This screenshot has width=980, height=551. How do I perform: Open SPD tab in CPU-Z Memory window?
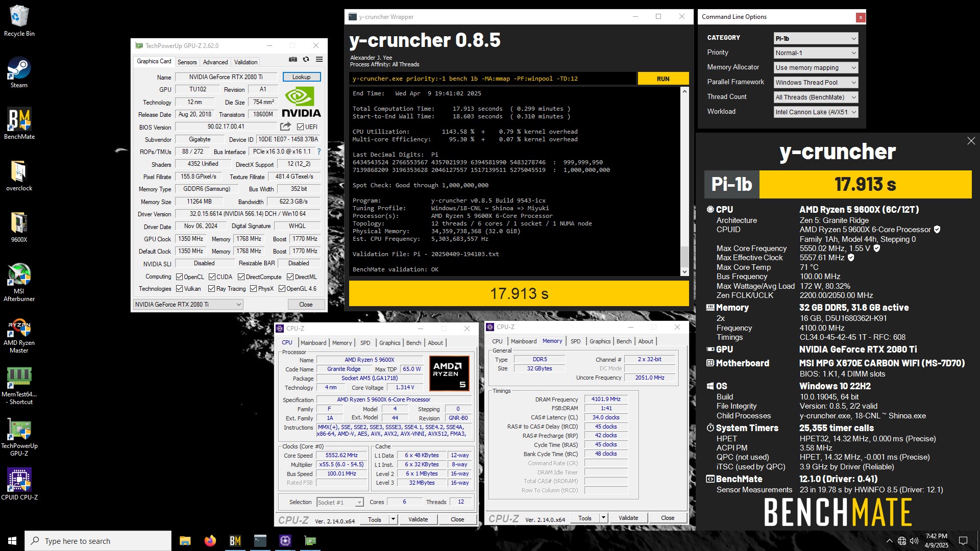pos(575,341)
